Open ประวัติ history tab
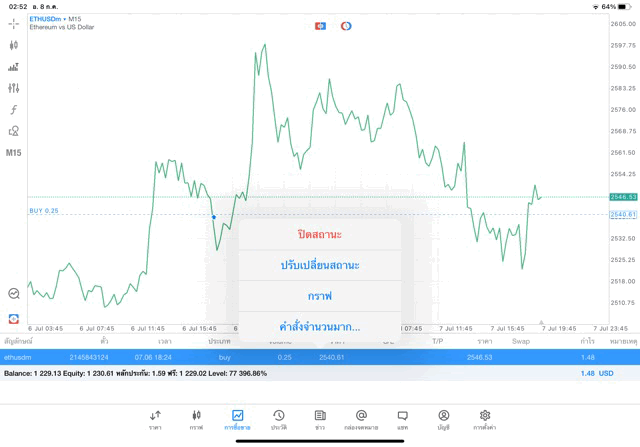 point(279,419)
